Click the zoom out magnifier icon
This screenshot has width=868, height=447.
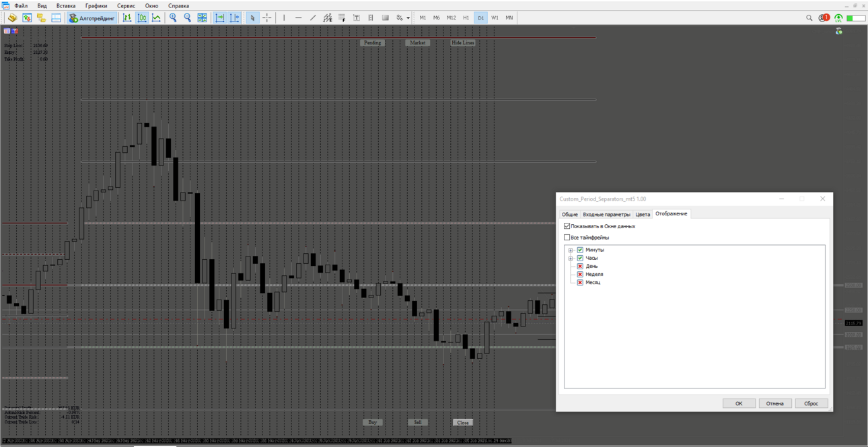188,18
